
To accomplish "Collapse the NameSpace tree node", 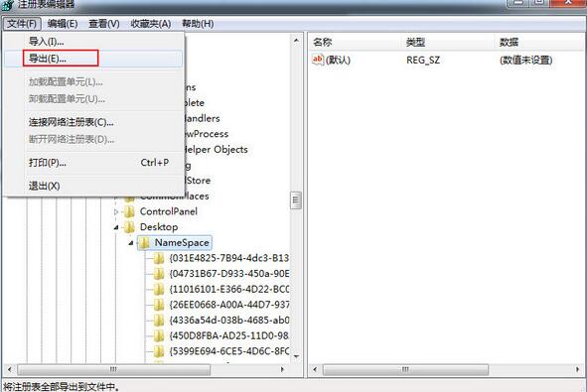I will click(131, 243).
